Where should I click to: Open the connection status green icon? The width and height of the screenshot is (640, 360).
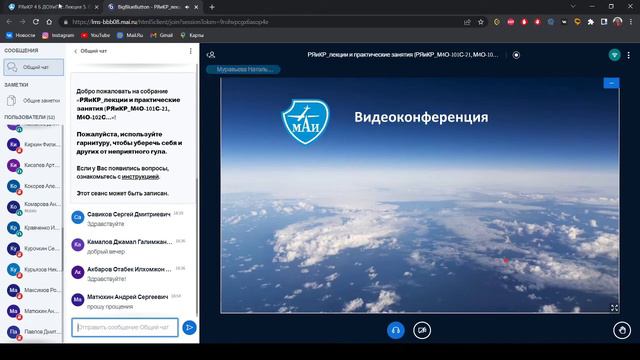point(614,55)
